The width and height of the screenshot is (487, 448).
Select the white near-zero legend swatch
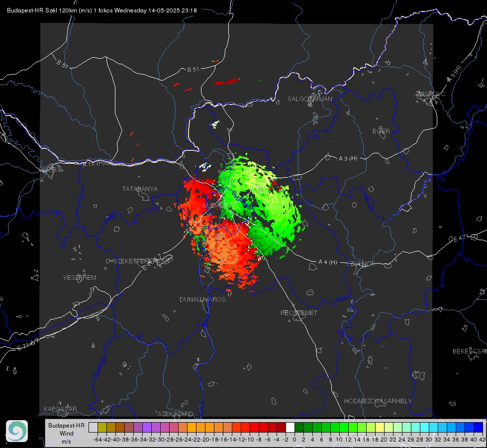click(x=290, y=428)
